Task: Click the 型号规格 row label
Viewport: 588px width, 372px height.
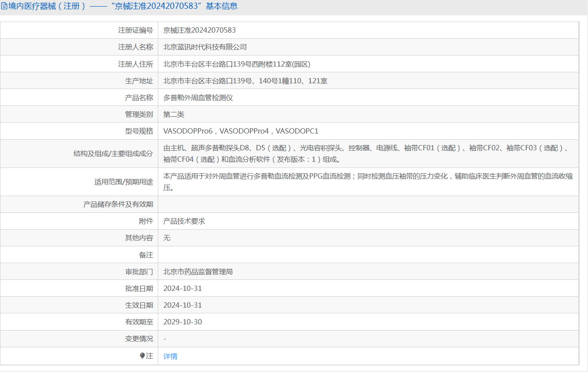Action: point(139,131)
